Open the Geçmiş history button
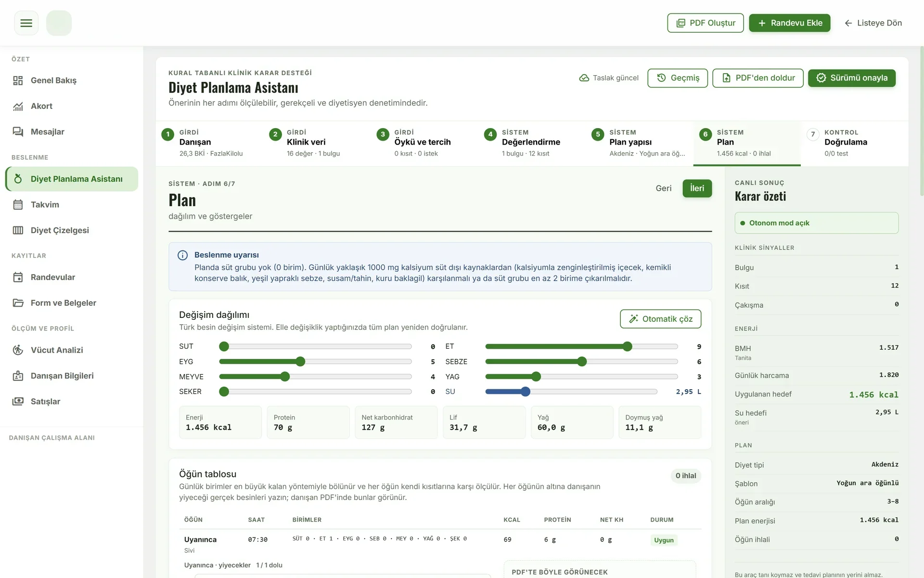This screenshot has height=578, width=924. click(677, 78)
